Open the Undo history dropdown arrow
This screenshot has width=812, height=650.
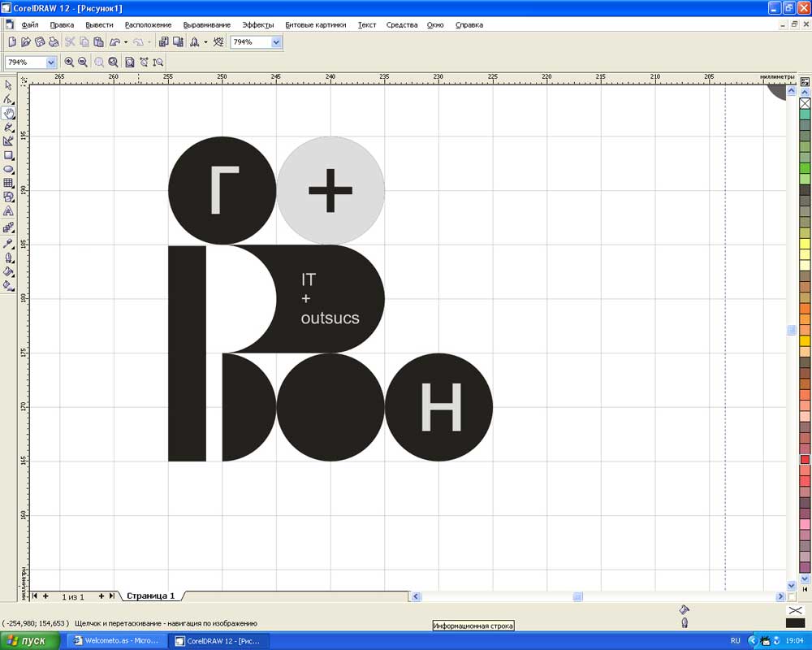click(x=126, y=42)
